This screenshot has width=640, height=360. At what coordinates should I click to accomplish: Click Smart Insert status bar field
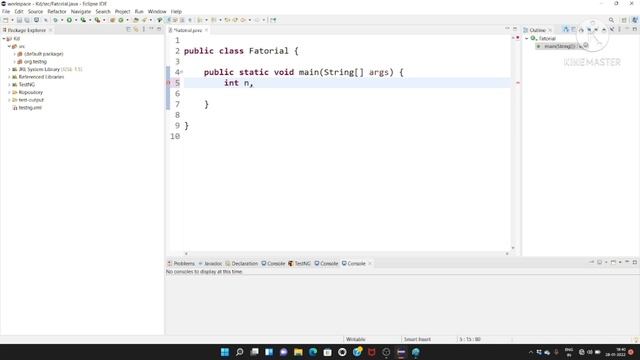coord(417,339)
